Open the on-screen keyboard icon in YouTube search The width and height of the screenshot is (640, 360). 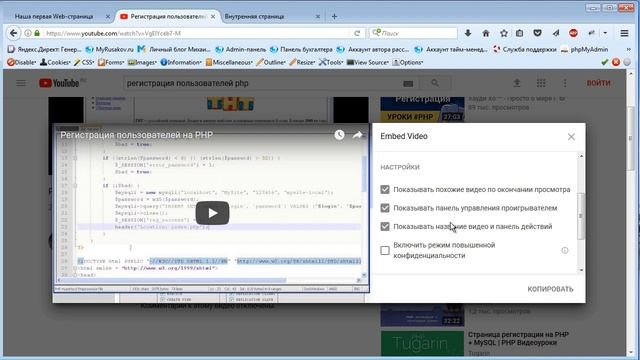pos(408,84)
